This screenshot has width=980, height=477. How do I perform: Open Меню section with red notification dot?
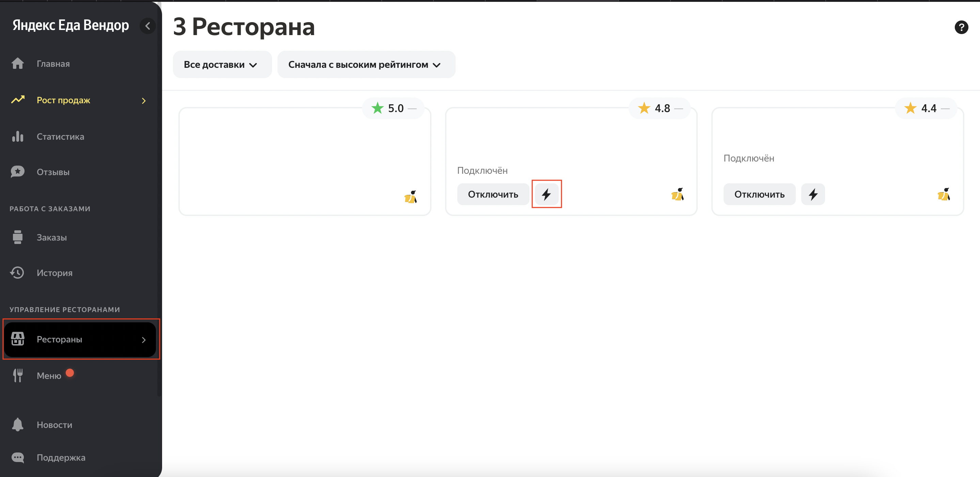pos(49,376)
